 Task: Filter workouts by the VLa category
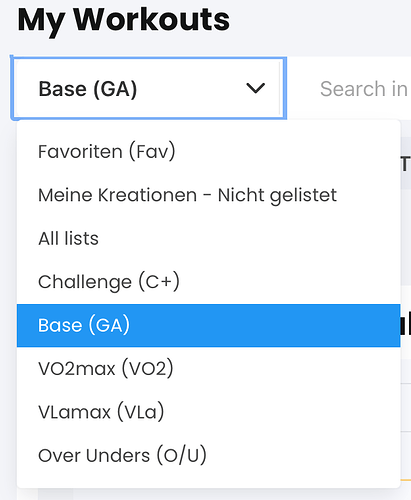coord(208,412)
